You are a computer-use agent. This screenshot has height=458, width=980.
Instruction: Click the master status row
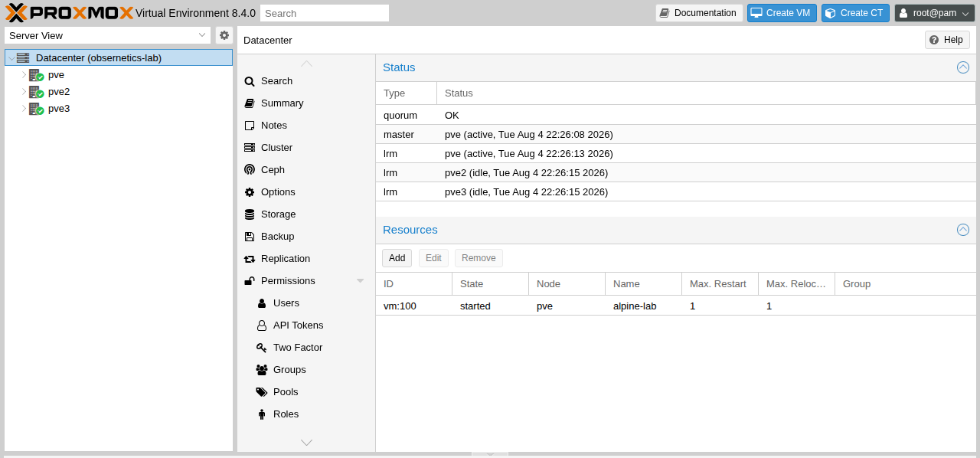click(676, 134)
